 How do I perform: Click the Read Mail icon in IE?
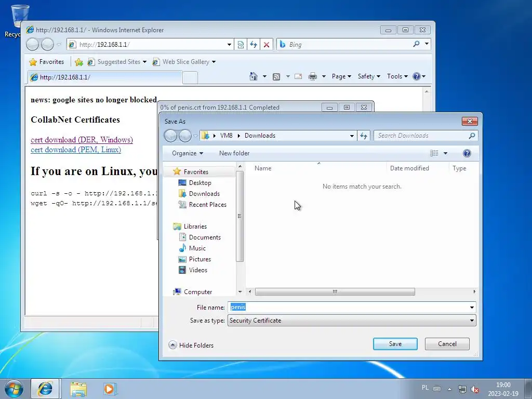coord(298,76)
